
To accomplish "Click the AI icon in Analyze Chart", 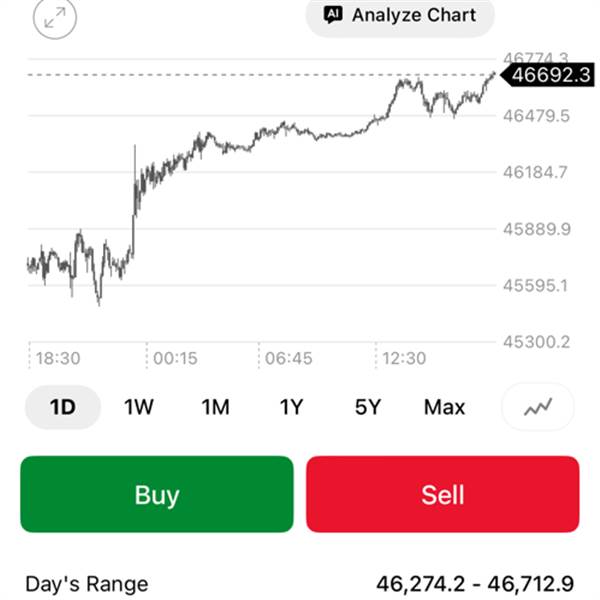I will [x=334, y=15].
